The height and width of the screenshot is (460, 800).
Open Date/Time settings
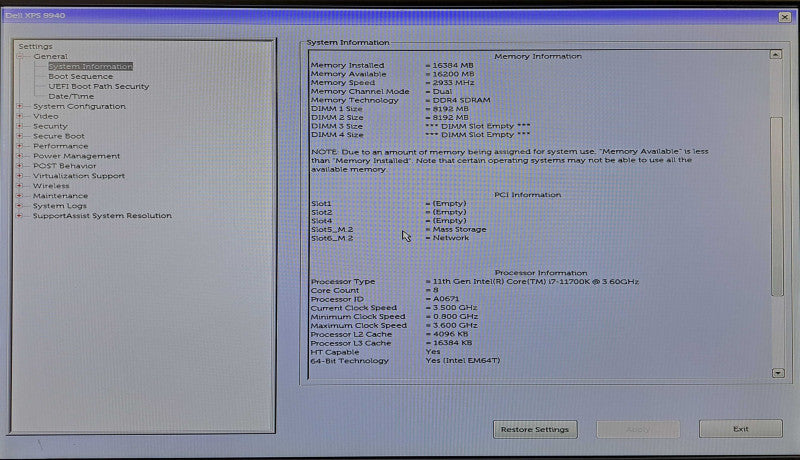(71, 96)
